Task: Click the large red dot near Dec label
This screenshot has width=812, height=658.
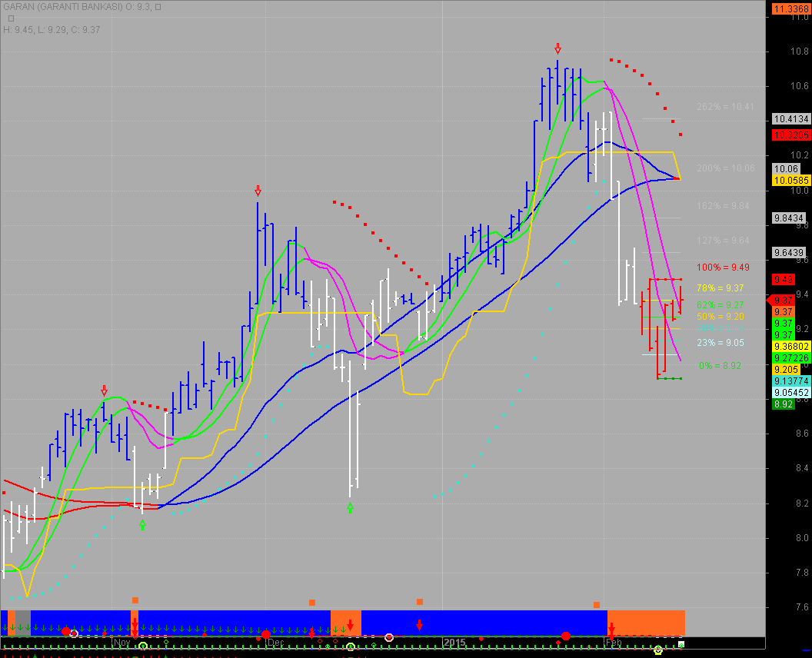Action: coord(266,634)
